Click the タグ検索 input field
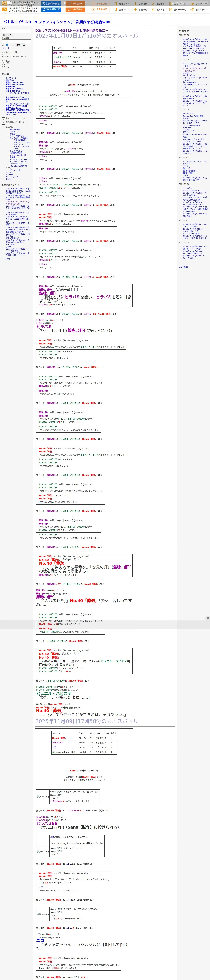 coord(16,41)
